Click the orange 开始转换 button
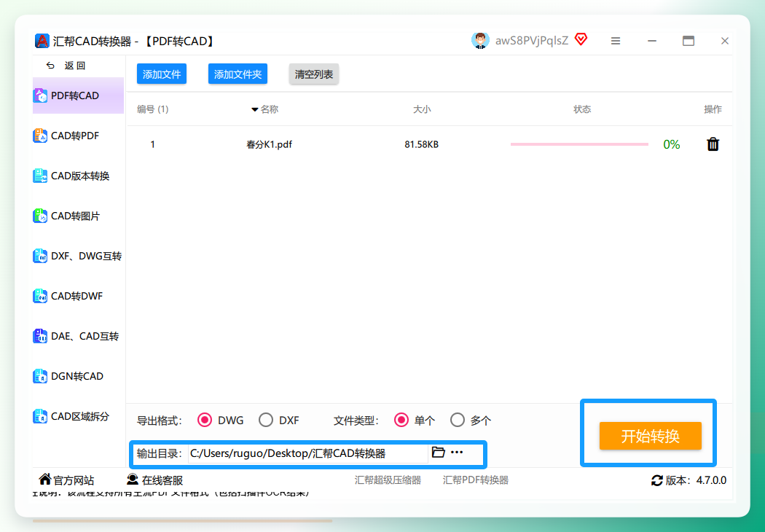 pos(651,435)
